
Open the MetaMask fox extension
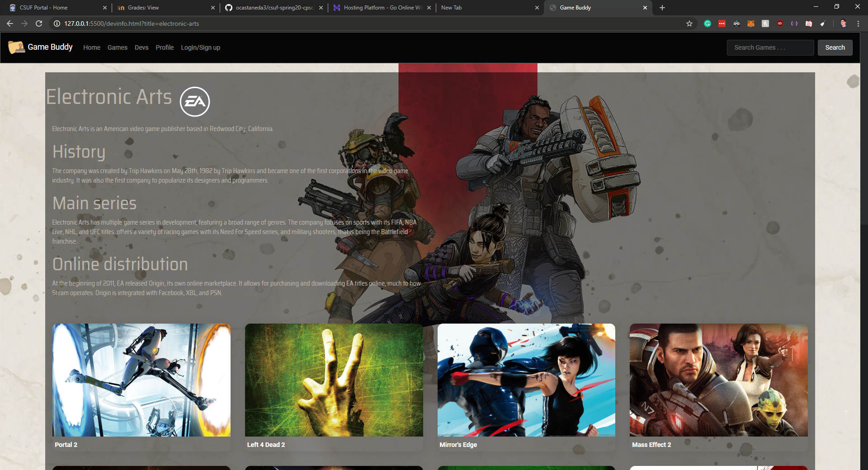pos(751,23)
